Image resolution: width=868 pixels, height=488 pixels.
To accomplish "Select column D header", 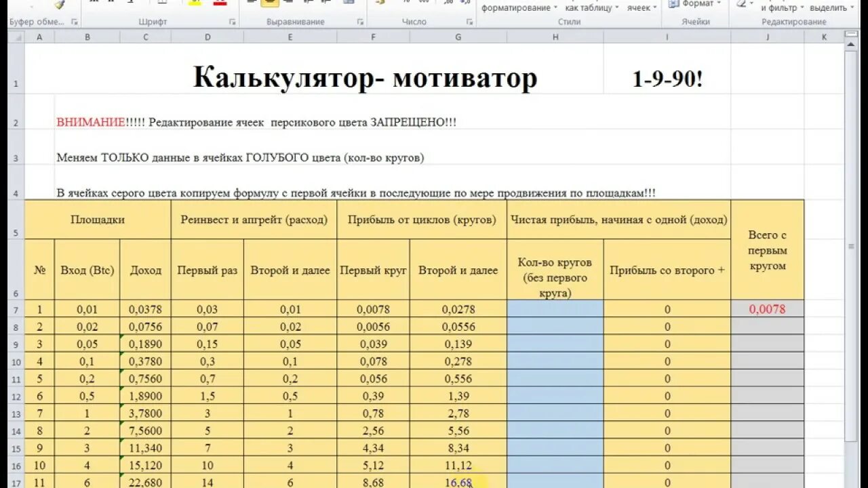I will point(208,37).
